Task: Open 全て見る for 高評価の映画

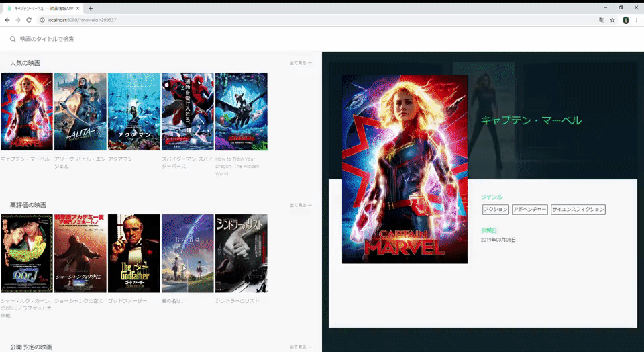Action: 301,205
